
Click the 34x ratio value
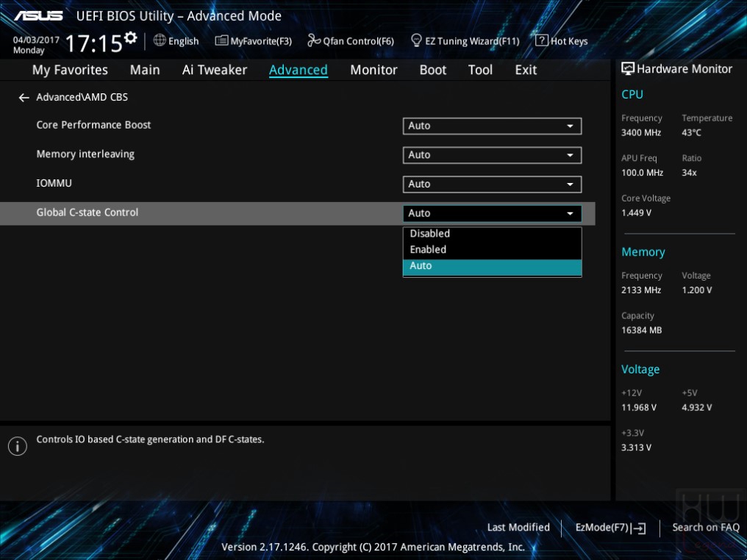click(x=689, y=173)
